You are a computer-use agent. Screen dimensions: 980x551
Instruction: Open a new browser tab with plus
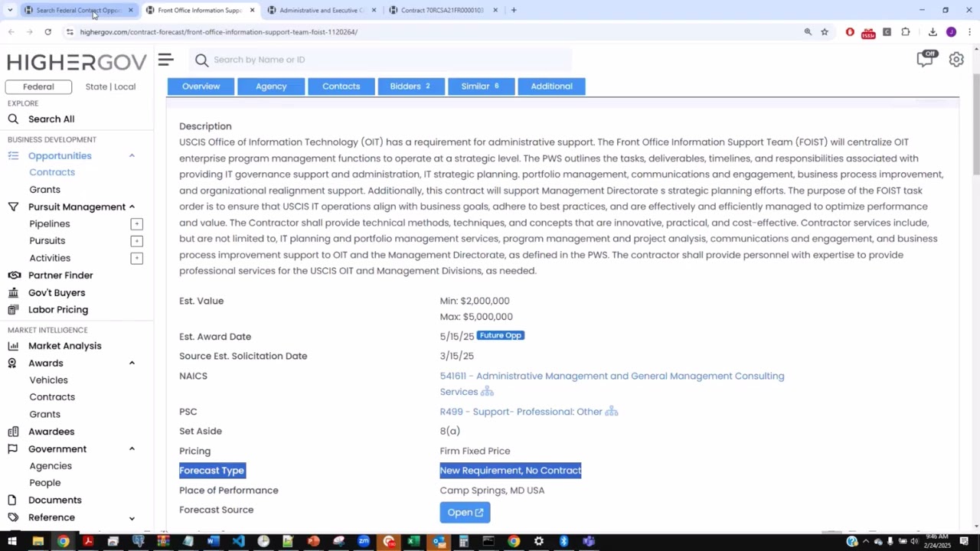click(x=513, y=10)
